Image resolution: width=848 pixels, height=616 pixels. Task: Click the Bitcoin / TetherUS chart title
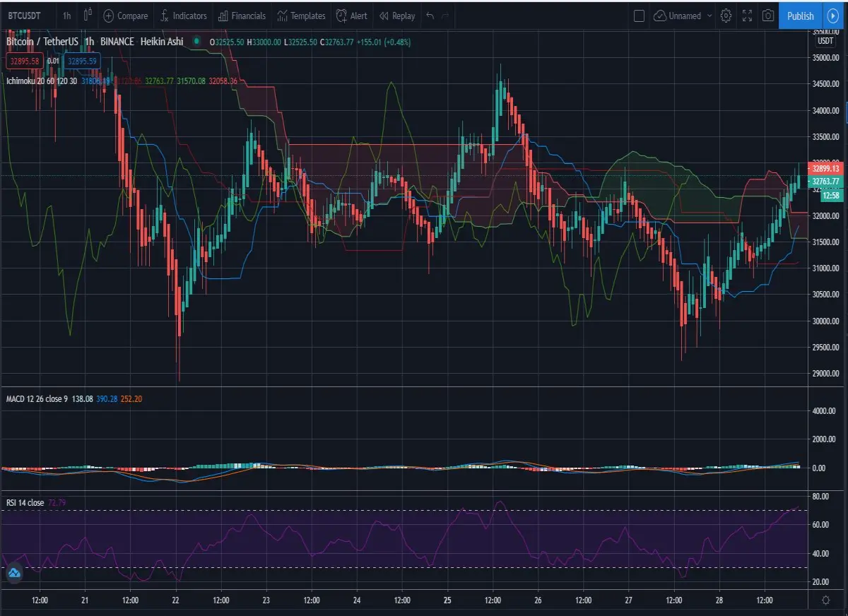[42, 42]
